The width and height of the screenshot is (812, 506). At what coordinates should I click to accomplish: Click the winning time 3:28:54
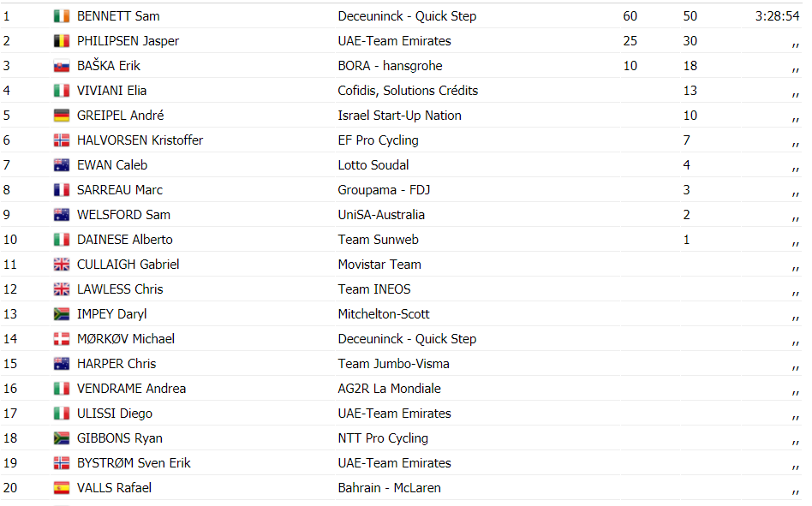tap(777, 16)
